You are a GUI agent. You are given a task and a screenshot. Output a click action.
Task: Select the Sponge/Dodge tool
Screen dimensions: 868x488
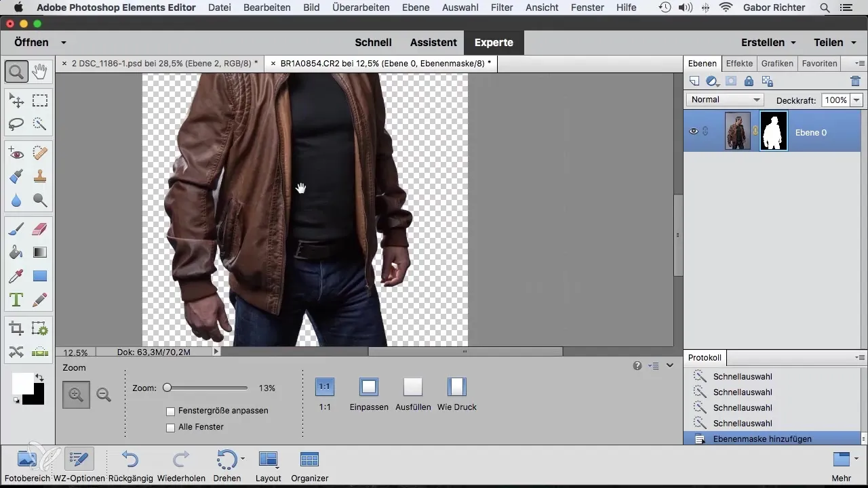click(x=40, y=200)
